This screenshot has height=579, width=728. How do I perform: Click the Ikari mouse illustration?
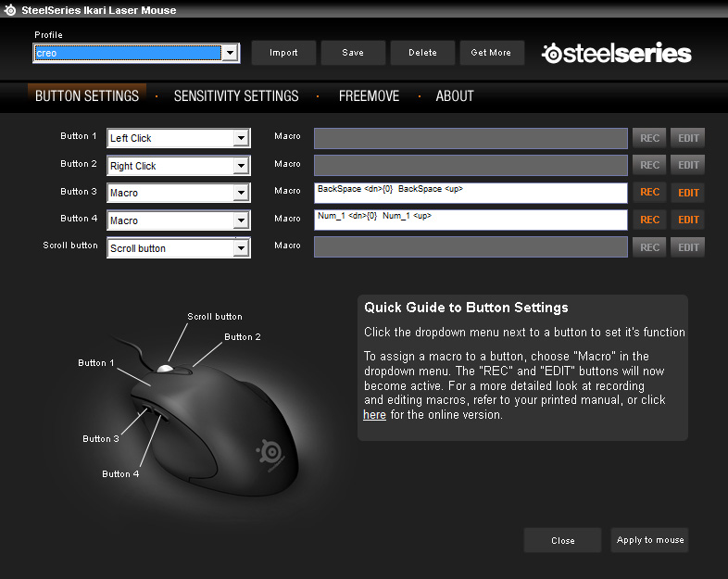pos(214,432)
